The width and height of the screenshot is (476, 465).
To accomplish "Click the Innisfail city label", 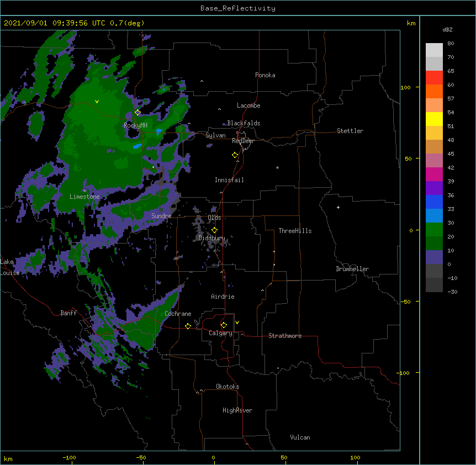I will click(x=229, y=180).
